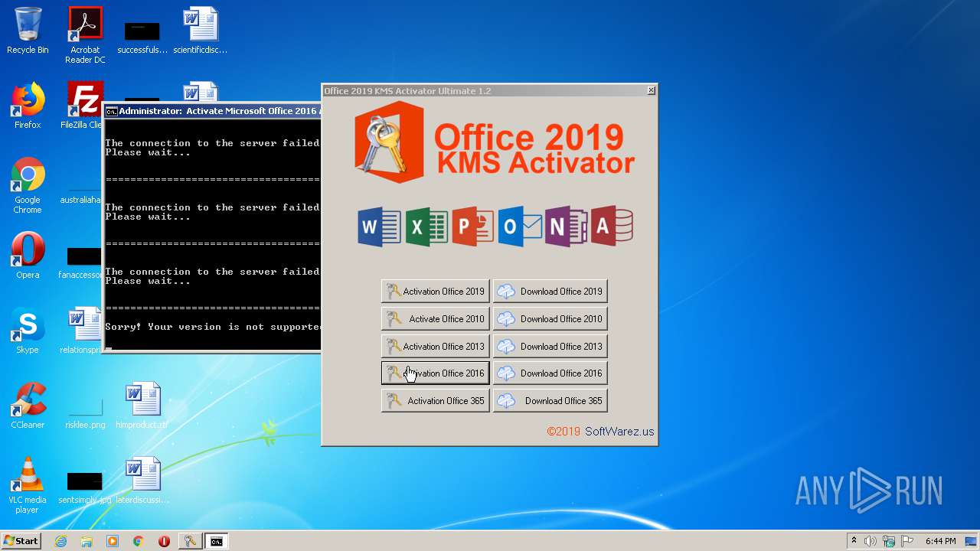Switch to KMS Activator taskbar item
The image size is (980, 551).
coord(190,541)
